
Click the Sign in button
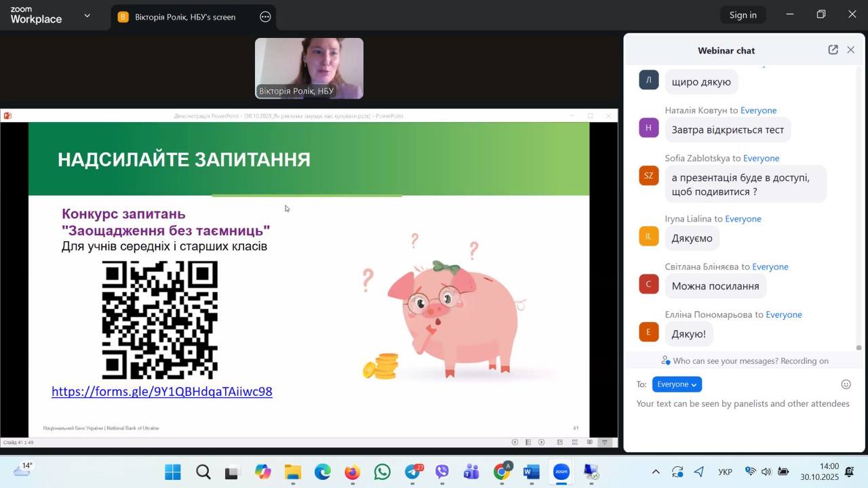click(x=743, y=15)
